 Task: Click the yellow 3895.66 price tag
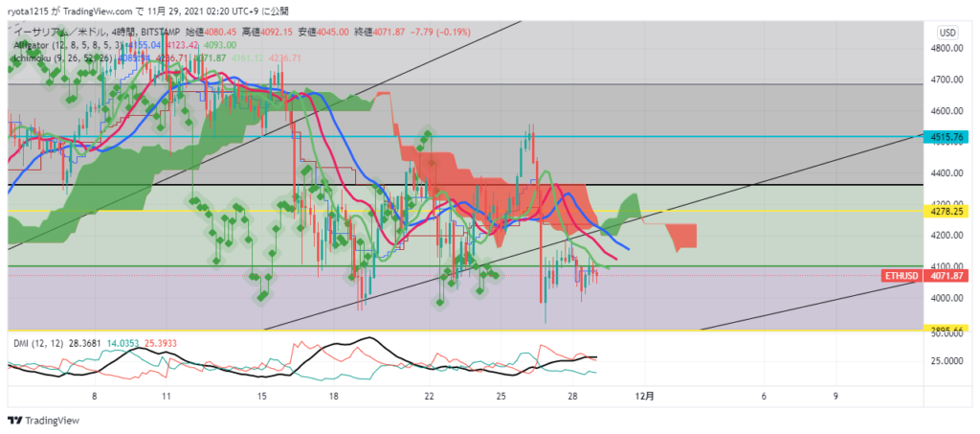pos(950,329)
